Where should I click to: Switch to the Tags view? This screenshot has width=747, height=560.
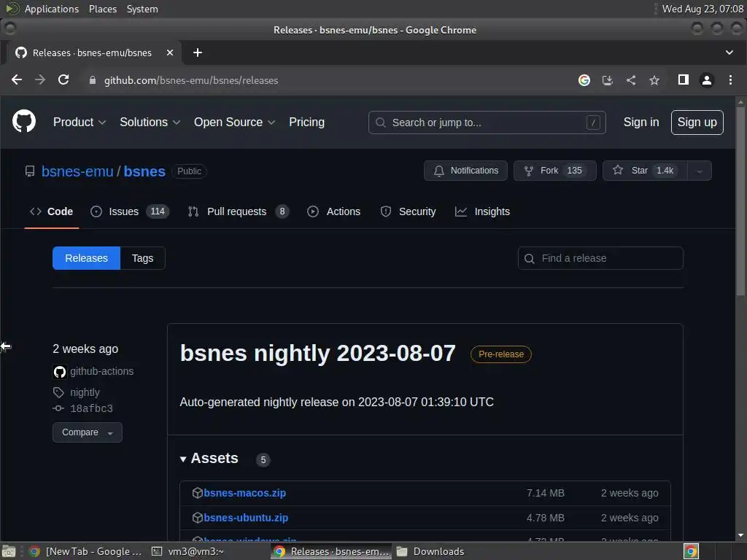[142, 258]
